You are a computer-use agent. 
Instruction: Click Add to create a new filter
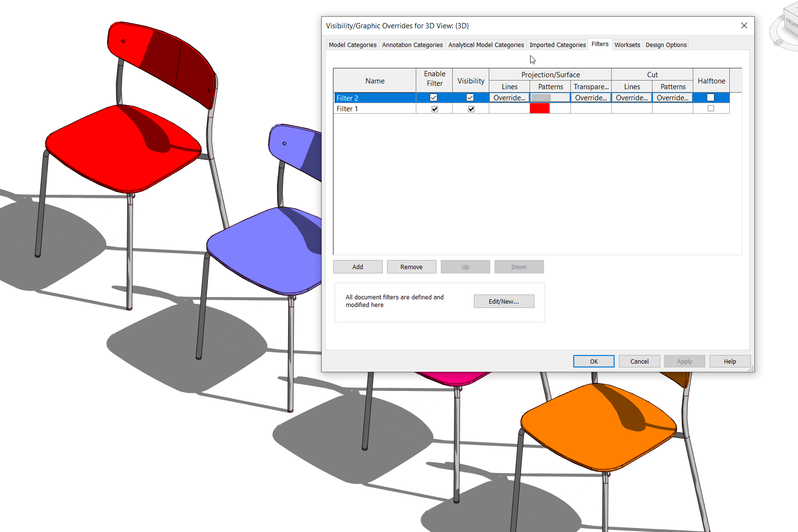(357, 267)
